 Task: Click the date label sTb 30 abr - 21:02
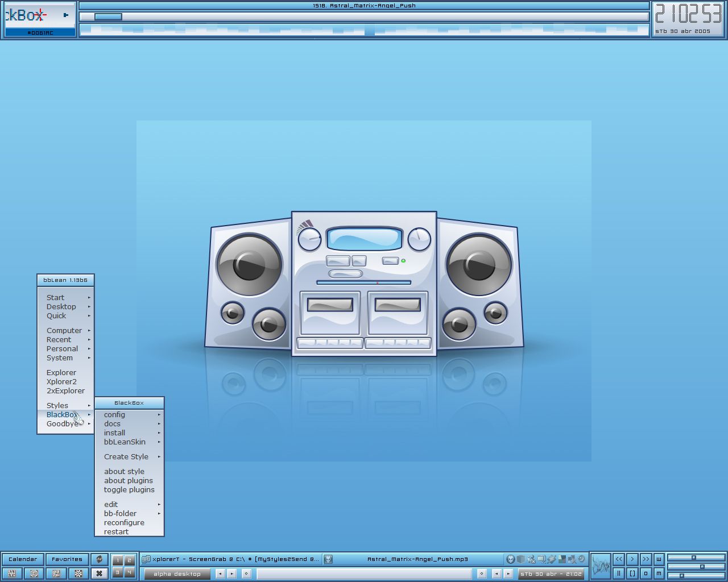[551, 573]
